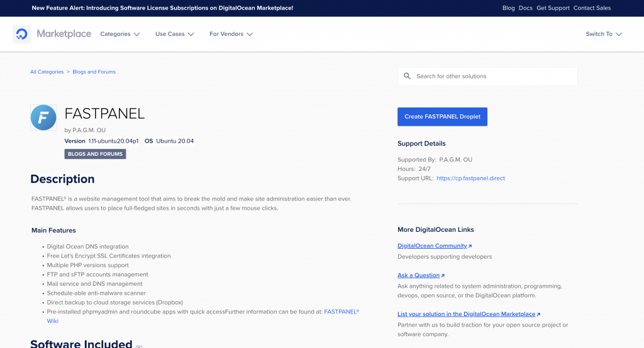644x348 pixels.
Task: Click the search magnifier icon
Action: point(408,76)
